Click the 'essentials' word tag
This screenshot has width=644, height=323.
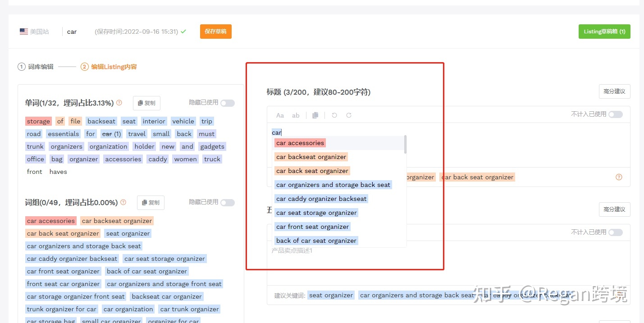pyautogui.click(x=63, y=134)
